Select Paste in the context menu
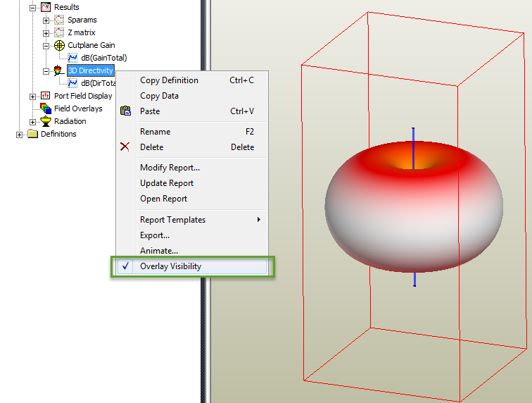This screenshot has height=403, width=532. pyautogui.click(x=192, y=111)
